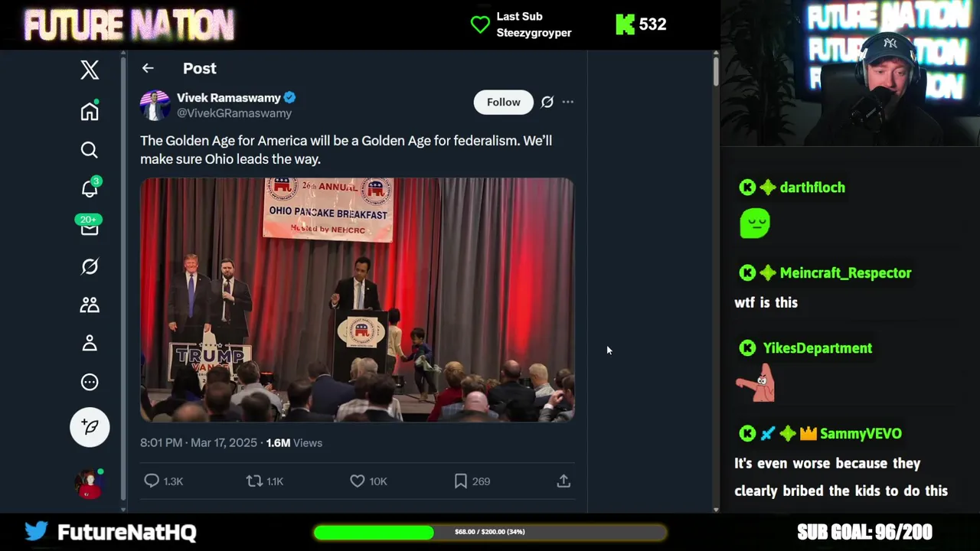Viewport: 980px width, 551px height.
Task: Follow Vivek Ramaswamy
Action: (503, 102)
